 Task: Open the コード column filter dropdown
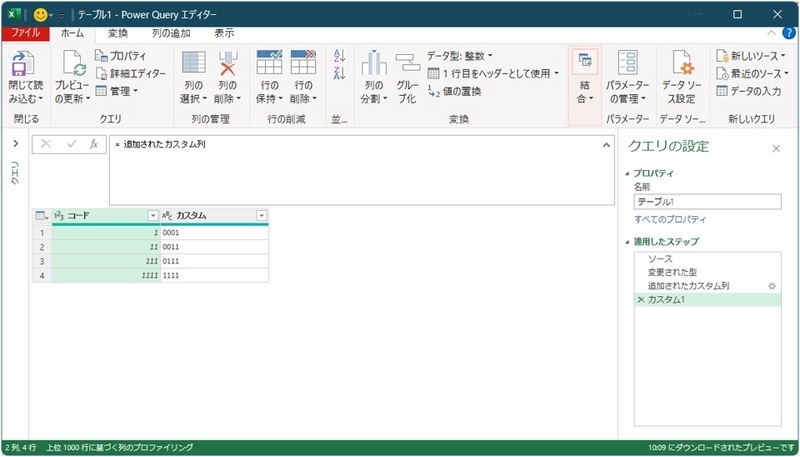tap(153, 216)
